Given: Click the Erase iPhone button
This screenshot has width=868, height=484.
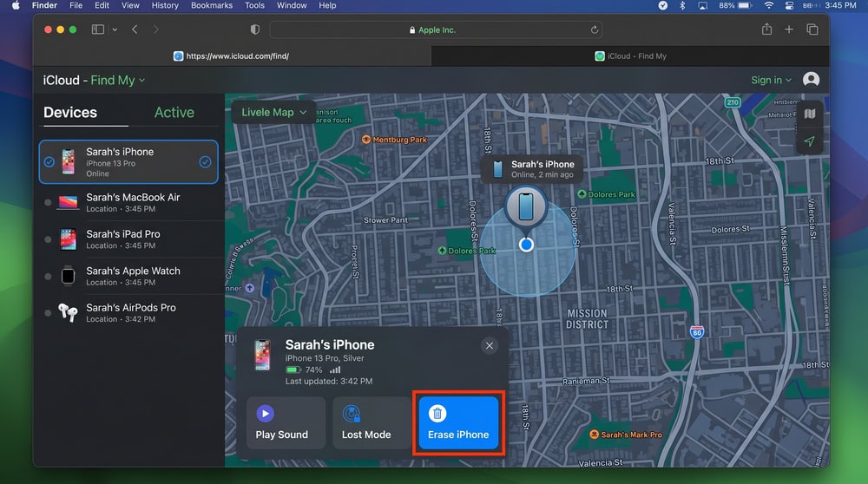Looking at the screenshot, I should (x=458, y=423).
